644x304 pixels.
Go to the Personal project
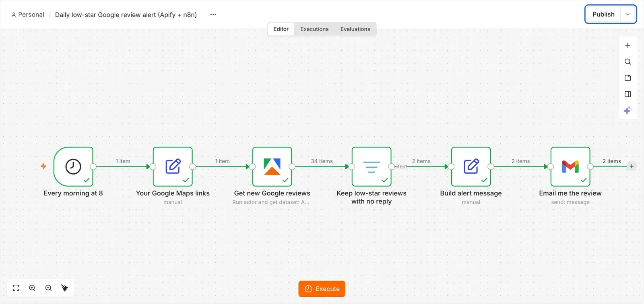click(x=28, y=14)
